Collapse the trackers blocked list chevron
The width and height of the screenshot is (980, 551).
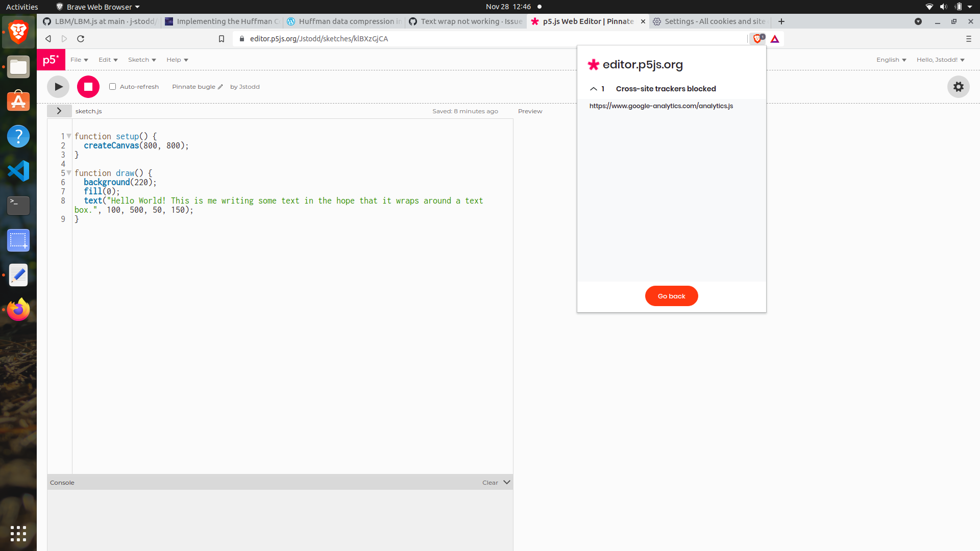[x=594, y=89]
